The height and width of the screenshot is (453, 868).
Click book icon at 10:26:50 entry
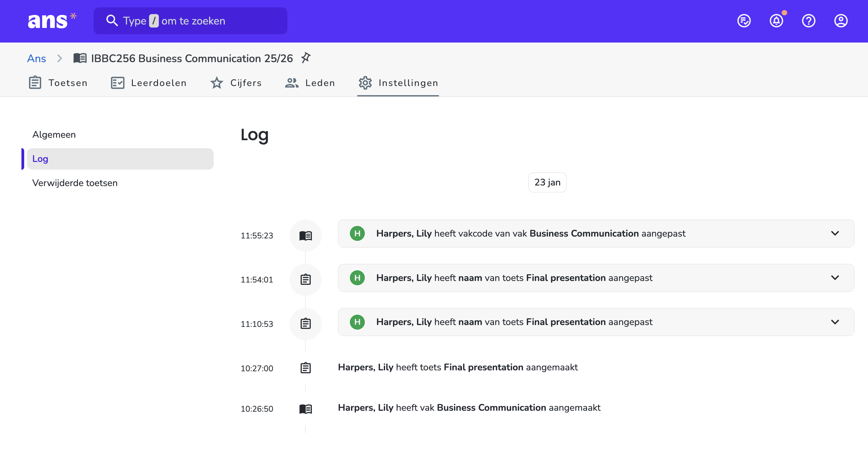tap(306, 409)
